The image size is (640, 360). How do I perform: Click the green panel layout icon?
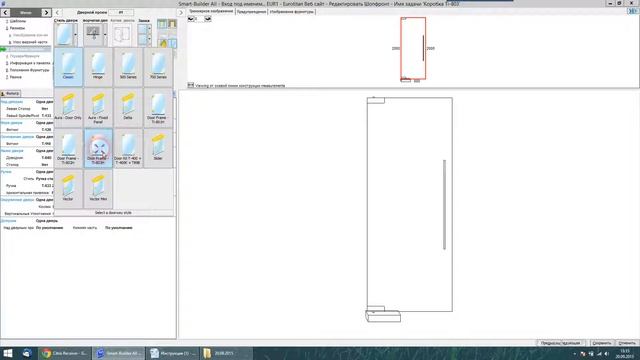(x=162, y=24)
